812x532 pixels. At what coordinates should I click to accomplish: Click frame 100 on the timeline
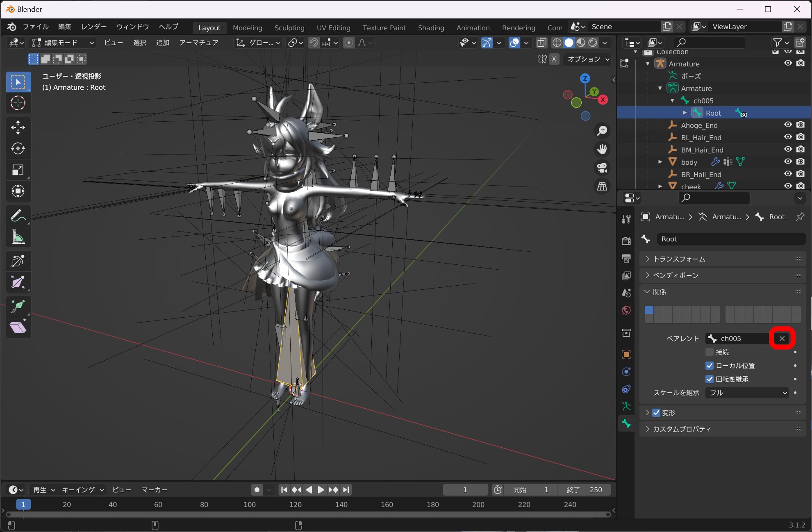250,505
